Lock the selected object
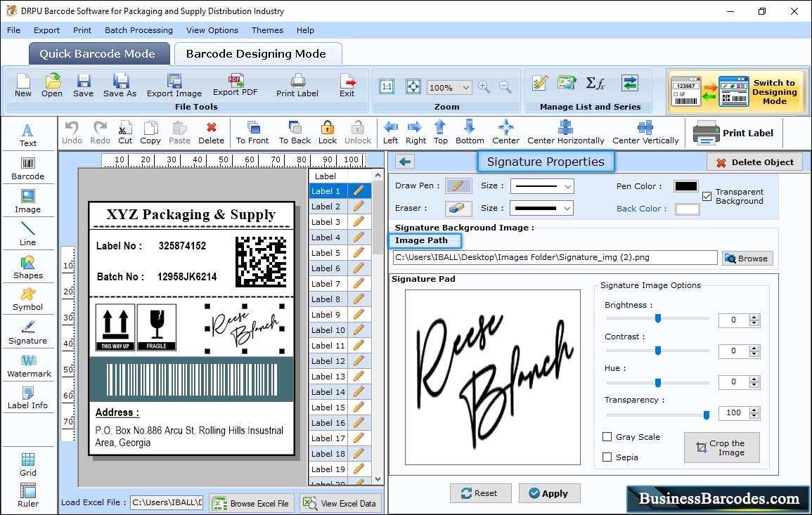This screenshot has height=515, width=812. click(328, 133)
